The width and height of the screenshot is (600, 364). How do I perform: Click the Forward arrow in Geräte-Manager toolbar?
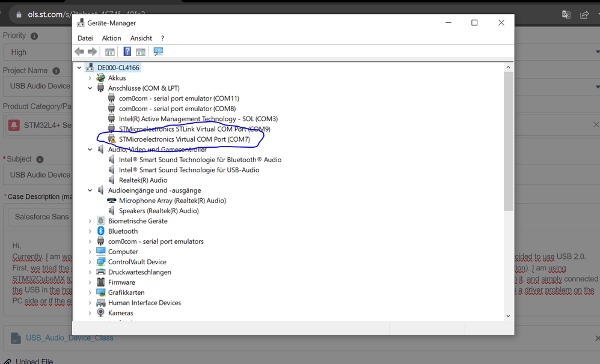92,52
